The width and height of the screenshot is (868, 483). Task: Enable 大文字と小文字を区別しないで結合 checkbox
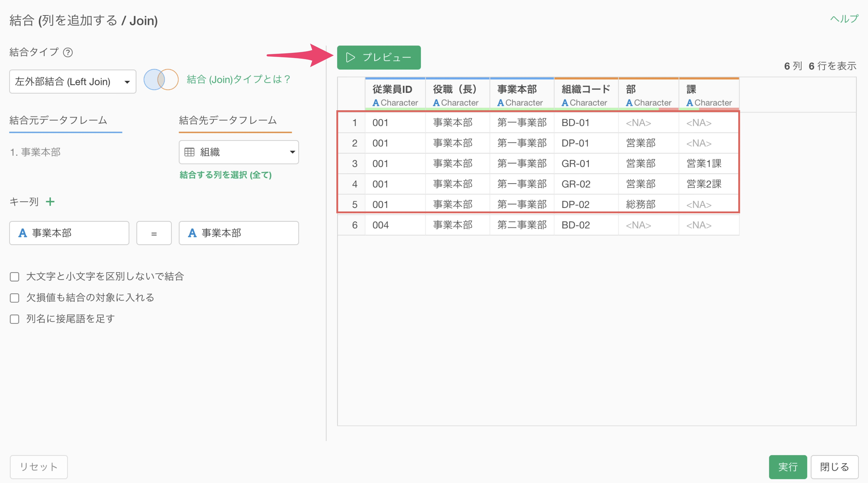pyautogui.click(x=14, y=277)
